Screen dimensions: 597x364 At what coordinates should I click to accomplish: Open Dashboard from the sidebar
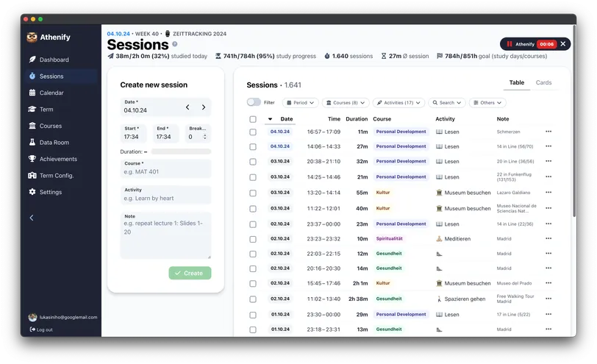pos(54,60)
